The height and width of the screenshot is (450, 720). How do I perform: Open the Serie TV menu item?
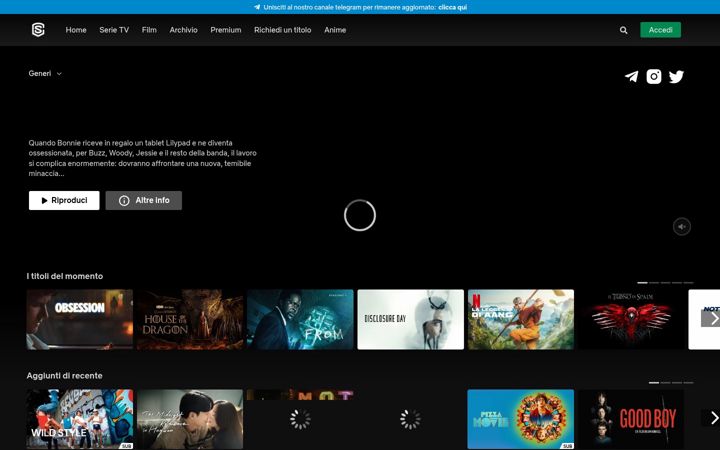pos(114,30)
